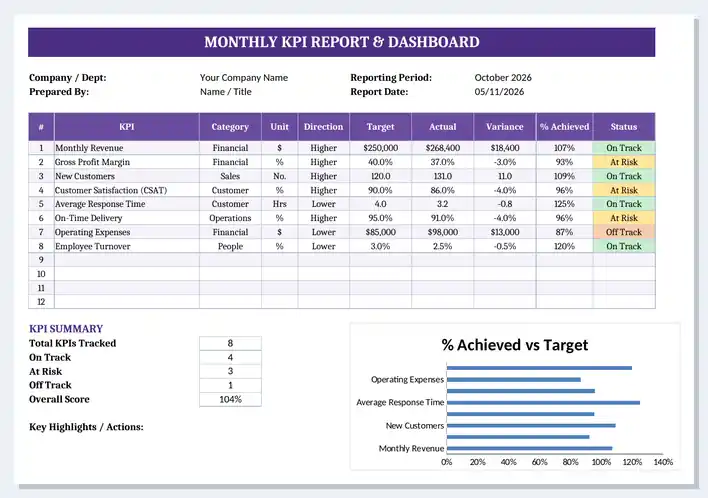
Task: Select the $250,000 target cell
Action: click(x=380, y=148)
